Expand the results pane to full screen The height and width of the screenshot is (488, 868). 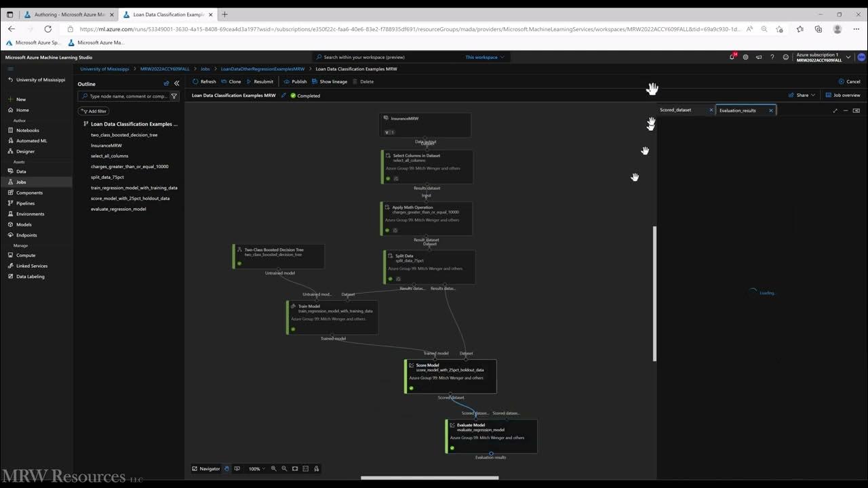pos(835,110)
